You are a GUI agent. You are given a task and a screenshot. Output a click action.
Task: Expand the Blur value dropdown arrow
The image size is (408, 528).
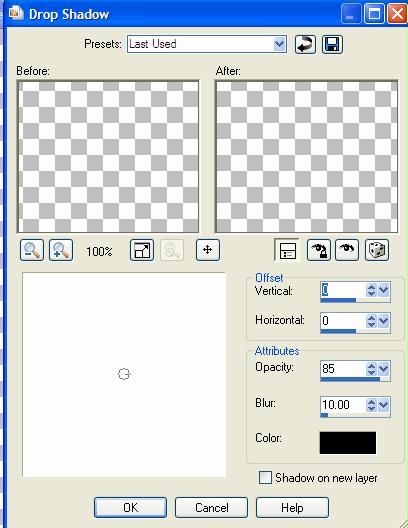click(x=384, y=404)
